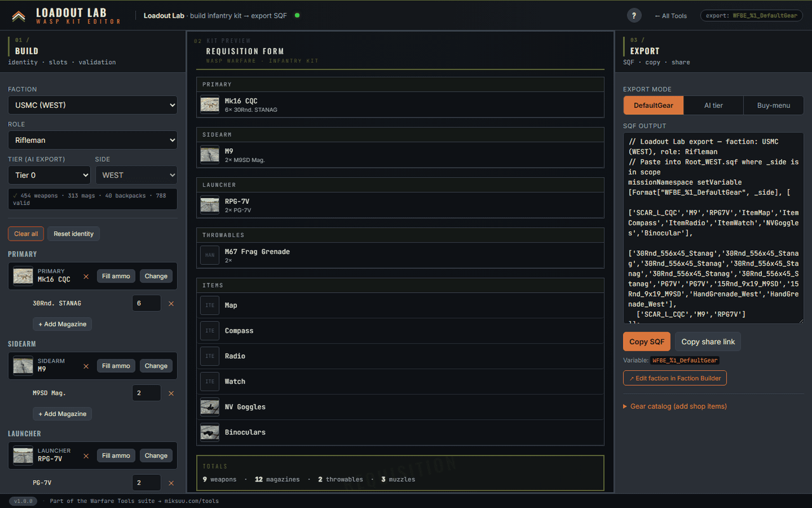Viewport: 812px width, 508px height.
Task: Click the Watch item placeholder icon
Action: (x=210, y=382)
